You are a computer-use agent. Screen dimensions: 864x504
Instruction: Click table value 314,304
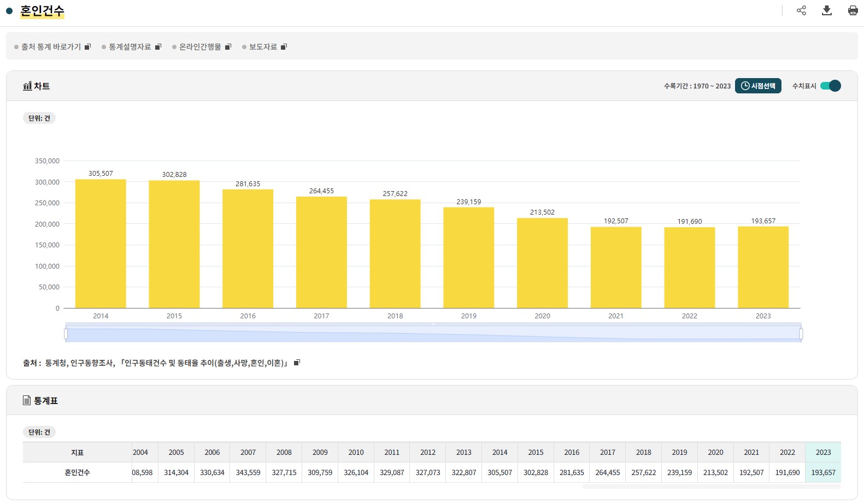tap(176, 472)
